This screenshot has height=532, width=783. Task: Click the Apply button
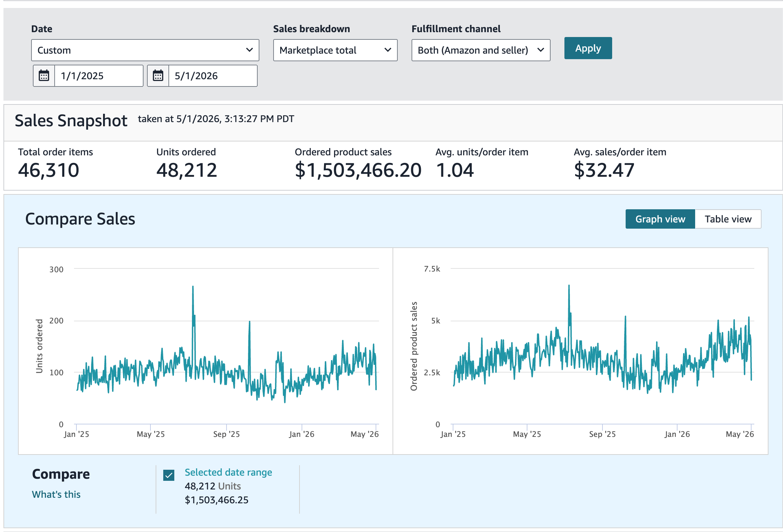click(x=588, y=48)
